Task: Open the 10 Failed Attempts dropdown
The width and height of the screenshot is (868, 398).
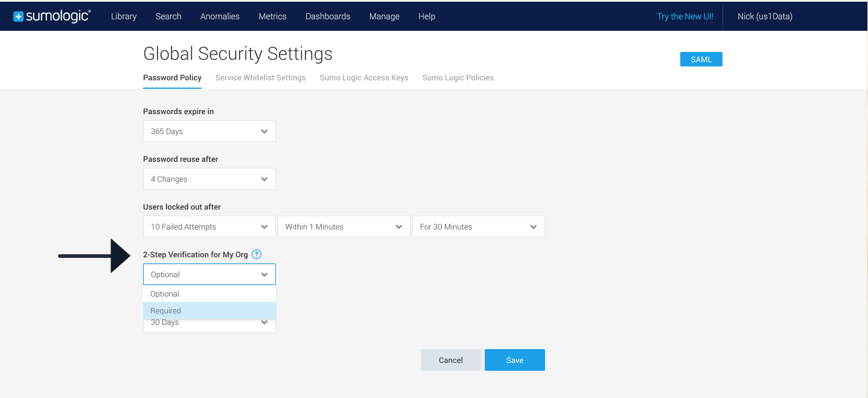Action: point(209,226)
